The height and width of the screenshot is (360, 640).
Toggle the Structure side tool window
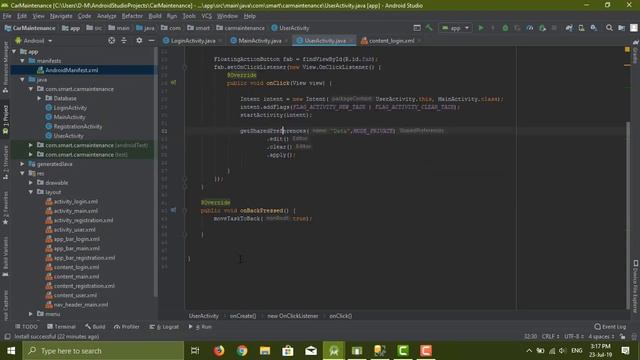pyautogui.click(x=5, y=162)
